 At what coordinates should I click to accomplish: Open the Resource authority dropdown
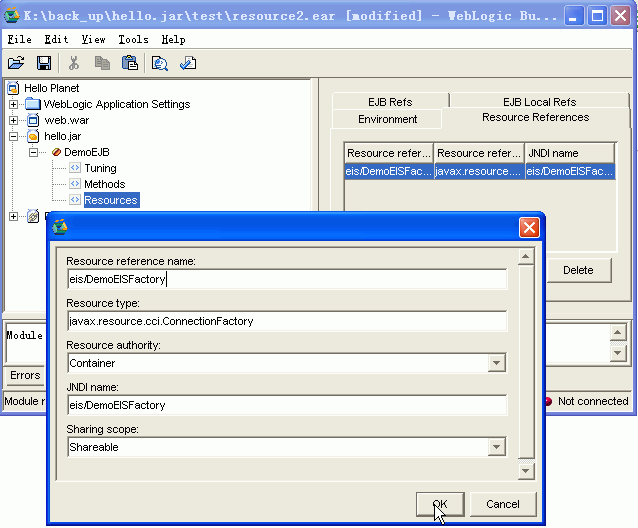(x=496, y=363)
